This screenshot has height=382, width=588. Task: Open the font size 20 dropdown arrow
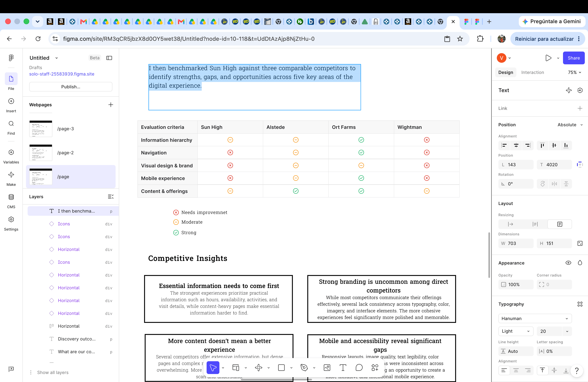coord(567,331)
